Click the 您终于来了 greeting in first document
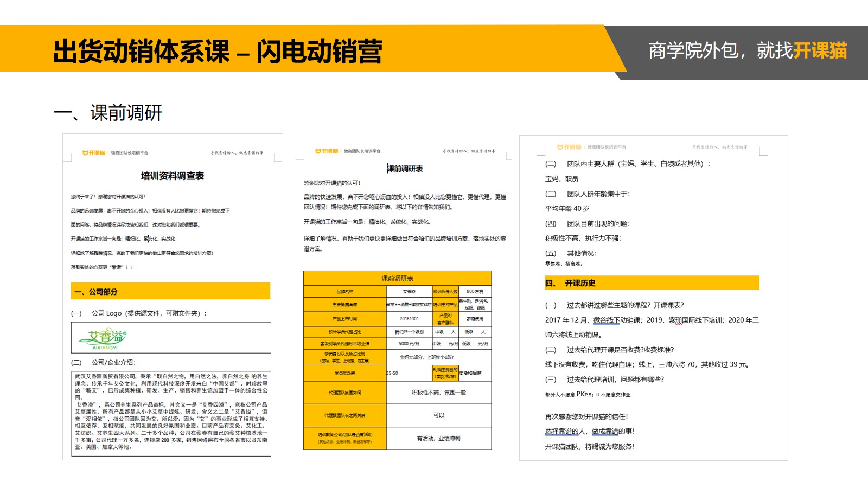868x488 pixels. click(108, 197)
